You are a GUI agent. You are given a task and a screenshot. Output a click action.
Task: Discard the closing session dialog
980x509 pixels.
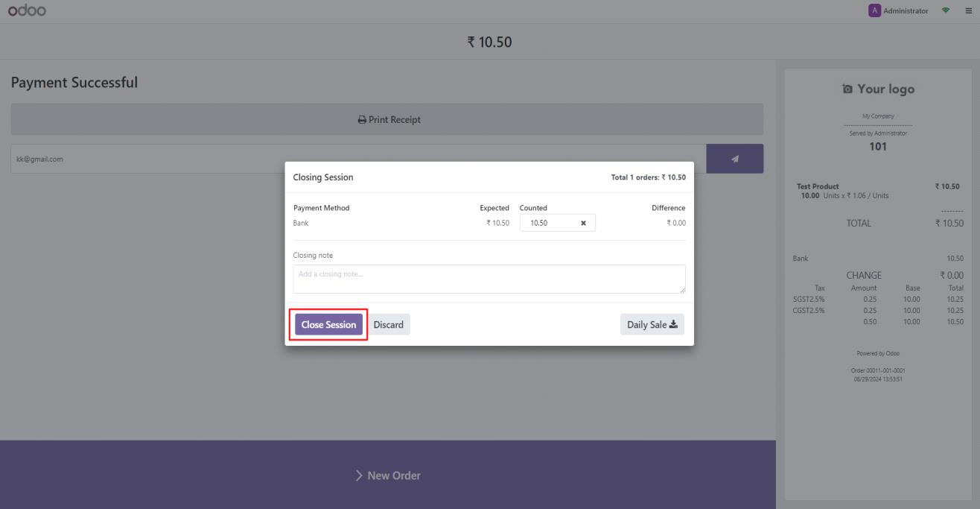[388, 325]
